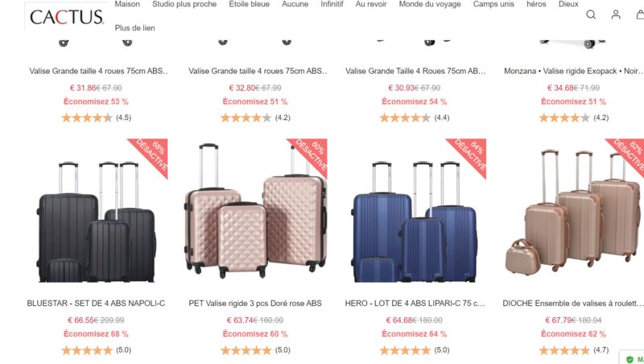View the black suitcase set image
Image resolution: width=644 pixels, height=364 pixels.
(96, 221)
